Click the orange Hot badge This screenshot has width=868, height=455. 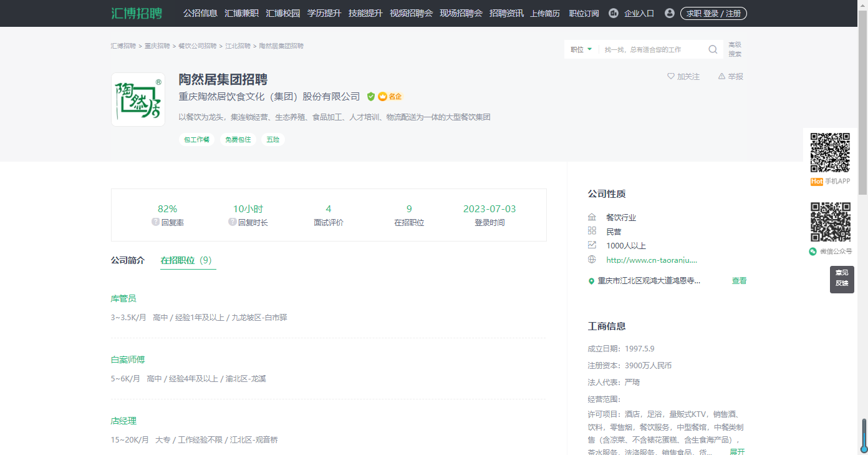(816, 182)
